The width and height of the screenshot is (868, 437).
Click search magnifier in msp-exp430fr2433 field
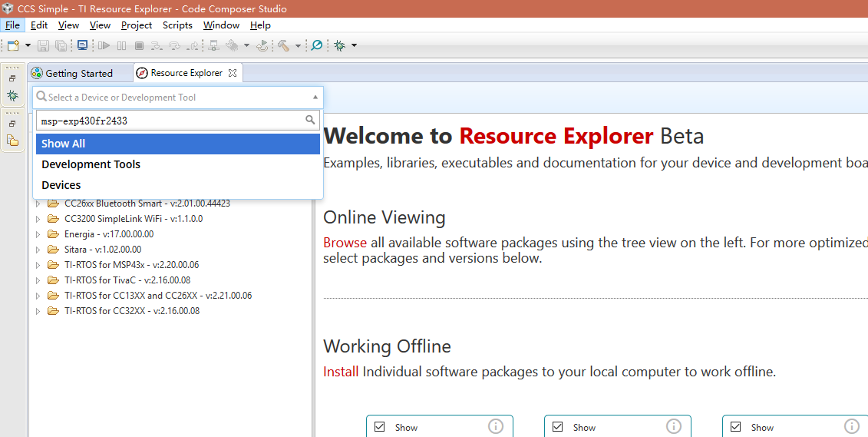pos(310,120)
